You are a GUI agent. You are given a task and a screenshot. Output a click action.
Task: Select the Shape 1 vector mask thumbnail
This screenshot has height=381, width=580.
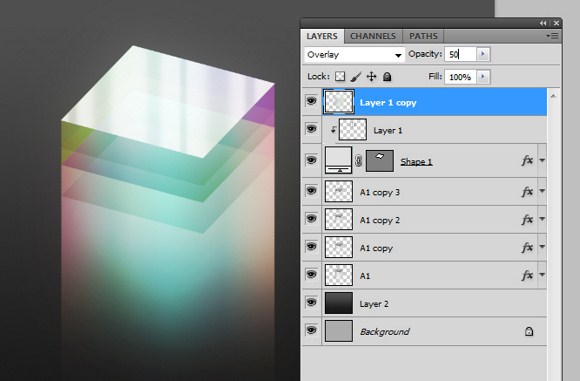coord(380,161)
